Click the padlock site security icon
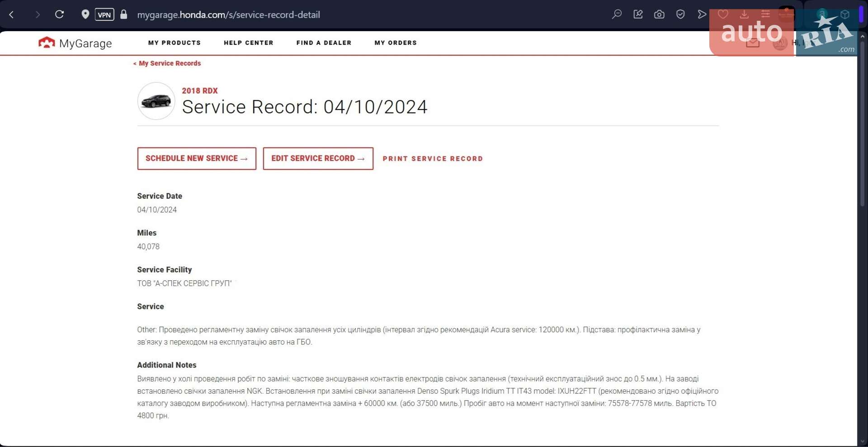This screenshot has height=447, width=868. click(x=123, y=14)
